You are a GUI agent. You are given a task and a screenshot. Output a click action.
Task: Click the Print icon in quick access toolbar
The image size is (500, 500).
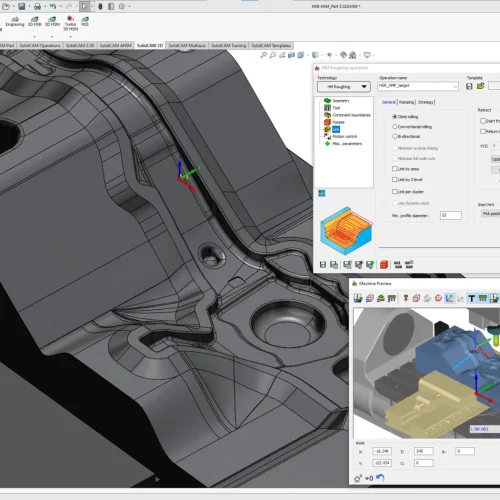[37, 6]
